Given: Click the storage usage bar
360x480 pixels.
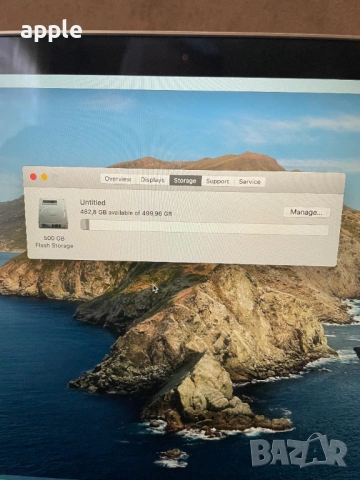Looking at the screenshot, I should point(204,227).
